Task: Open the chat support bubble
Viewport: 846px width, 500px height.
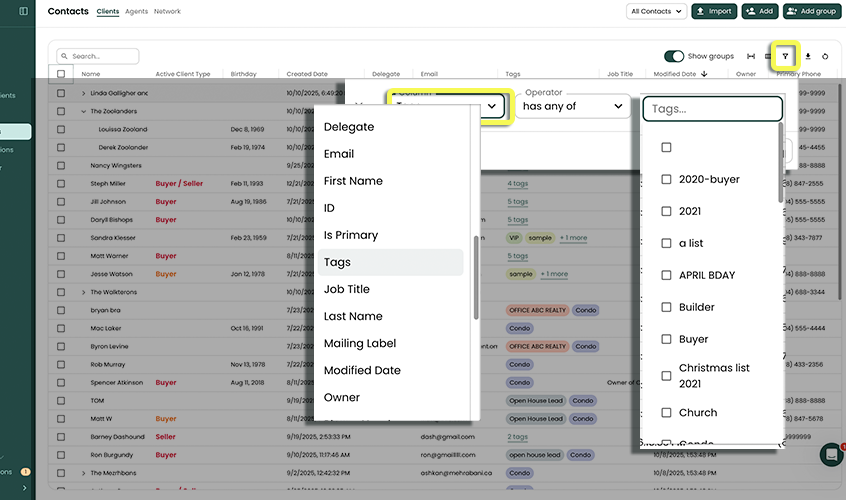Action: coord(831,455)
